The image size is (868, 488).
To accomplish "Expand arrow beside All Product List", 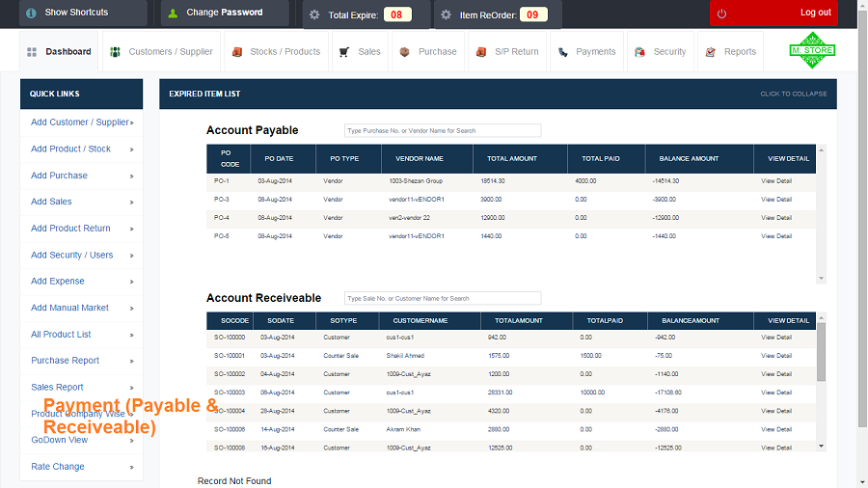I will coord(132,335).
